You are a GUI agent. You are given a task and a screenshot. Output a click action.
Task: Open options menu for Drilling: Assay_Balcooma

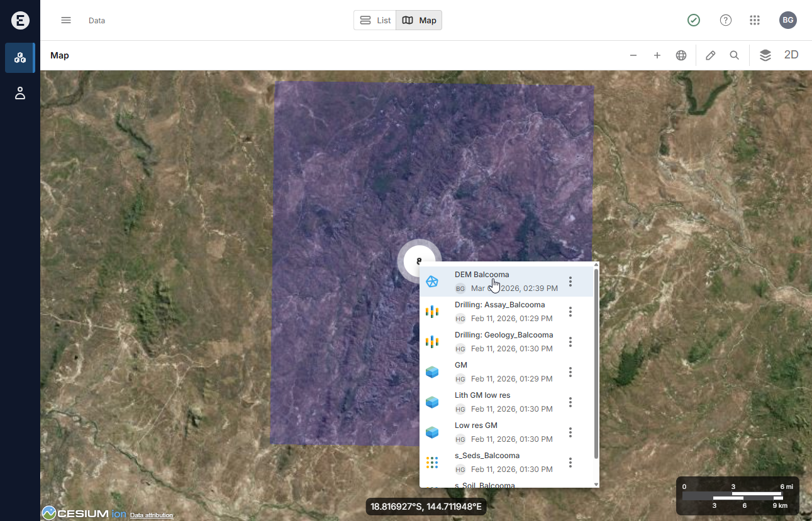pyautogui.click(x=570, y=312)
